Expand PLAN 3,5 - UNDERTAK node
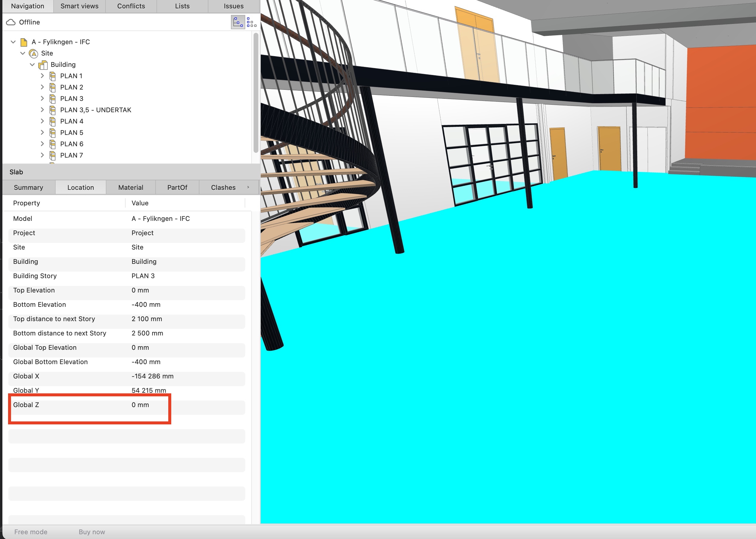The height and width of the screenshot is (539, 756). (42, 110)
